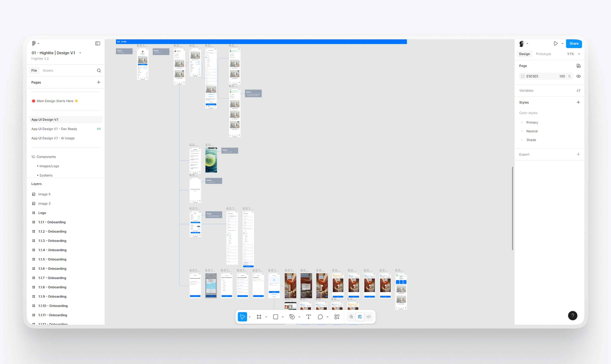Image resolution: width=611 pixels, height=364 pixels.
Task: Switch to the Assets tab
Action: pyautogui.click(x=48, y=71)
